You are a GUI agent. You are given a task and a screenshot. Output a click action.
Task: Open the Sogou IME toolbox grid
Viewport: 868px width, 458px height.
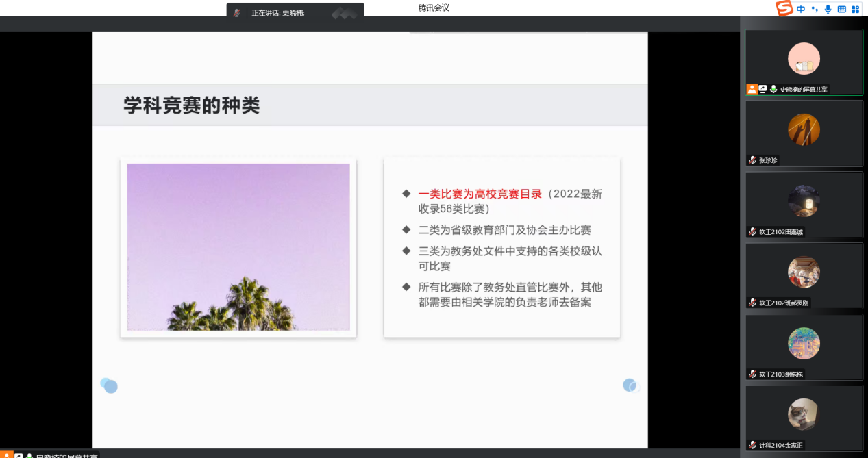click(856, 9)
